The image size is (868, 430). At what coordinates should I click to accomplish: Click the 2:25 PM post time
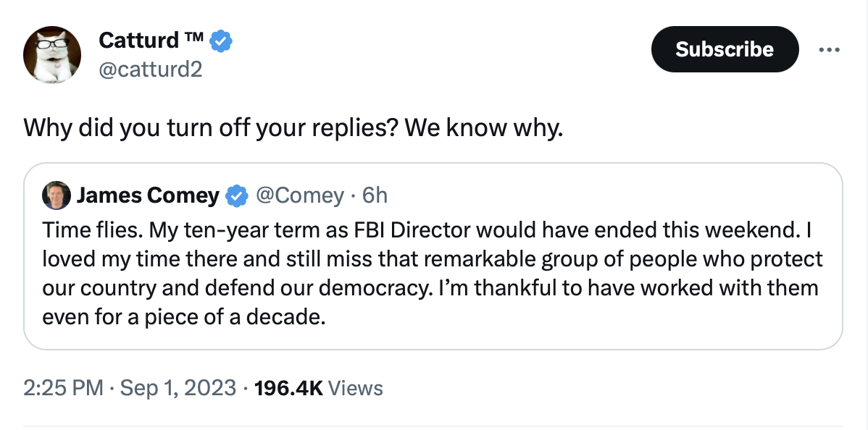(63, 388)
